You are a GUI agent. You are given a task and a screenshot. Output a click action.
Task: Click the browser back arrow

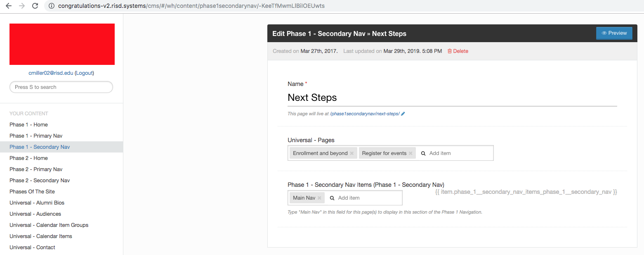(9, 6)
